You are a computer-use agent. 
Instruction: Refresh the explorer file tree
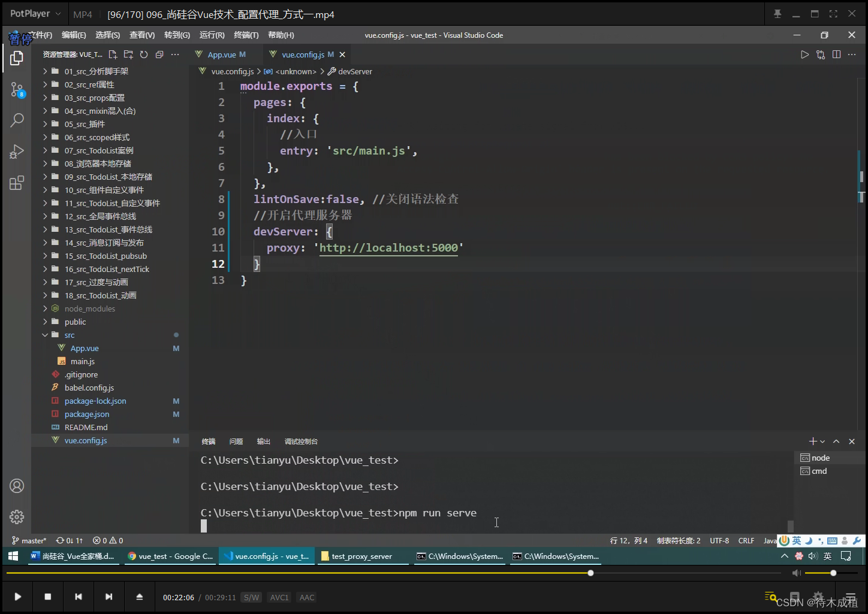point(144,55)
